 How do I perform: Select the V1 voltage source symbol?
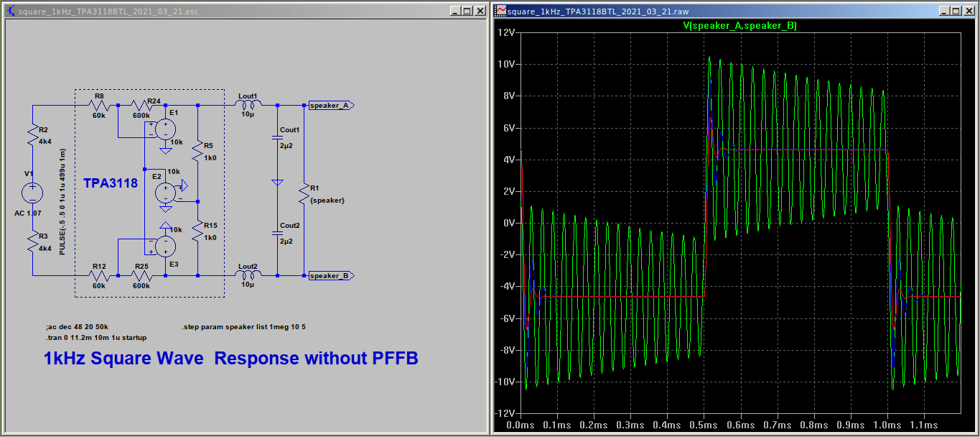pyautogui.click(x=33, y=193)
